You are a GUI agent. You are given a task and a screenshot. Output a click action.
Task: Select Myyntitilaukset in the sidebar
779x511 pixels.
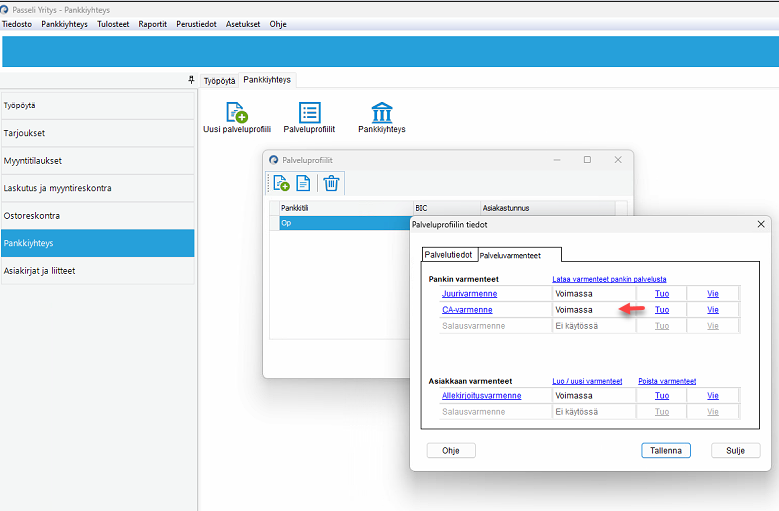[x=97, y=160]
